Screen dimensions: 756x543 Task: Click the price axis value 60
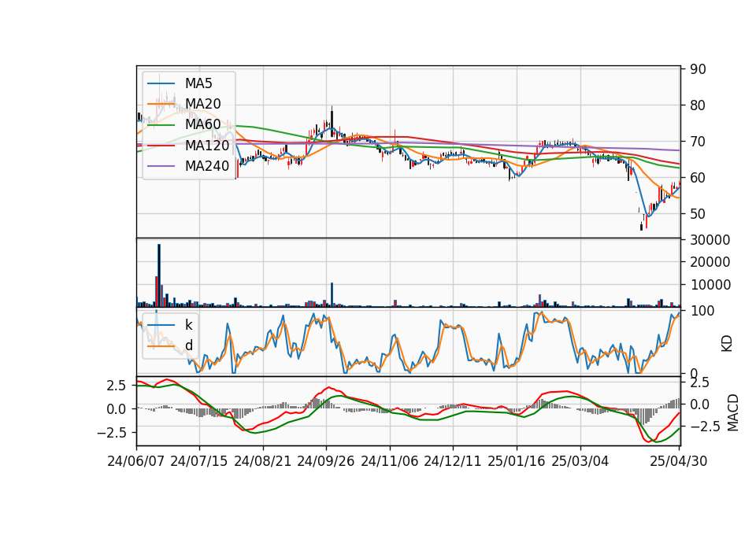click(x=698, y=178)
